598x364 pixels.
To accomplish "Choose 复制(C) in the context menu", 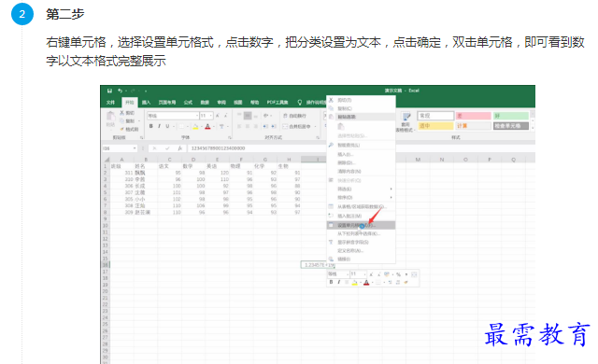I will click(361, 108).
